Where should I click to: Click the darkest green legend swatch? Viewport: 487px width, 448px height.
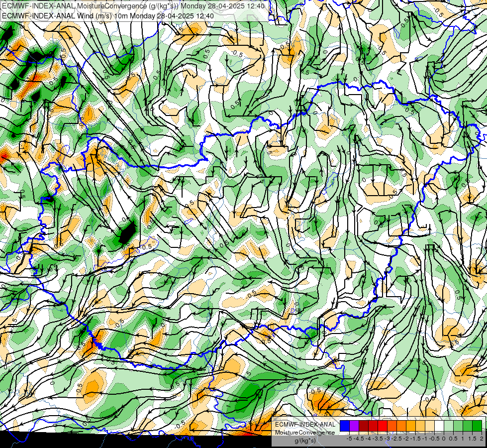coord(477,426)
